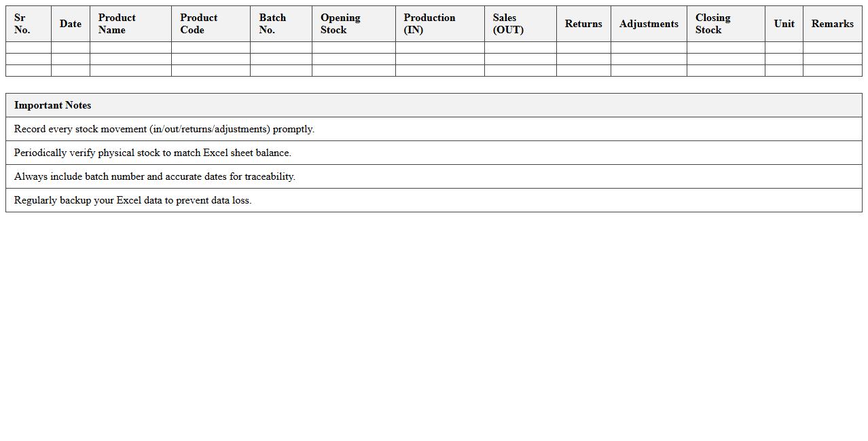Click first empty cell under Product Name
The width and height of the screenshot is (868, 441).
click(x=130, y=47)
